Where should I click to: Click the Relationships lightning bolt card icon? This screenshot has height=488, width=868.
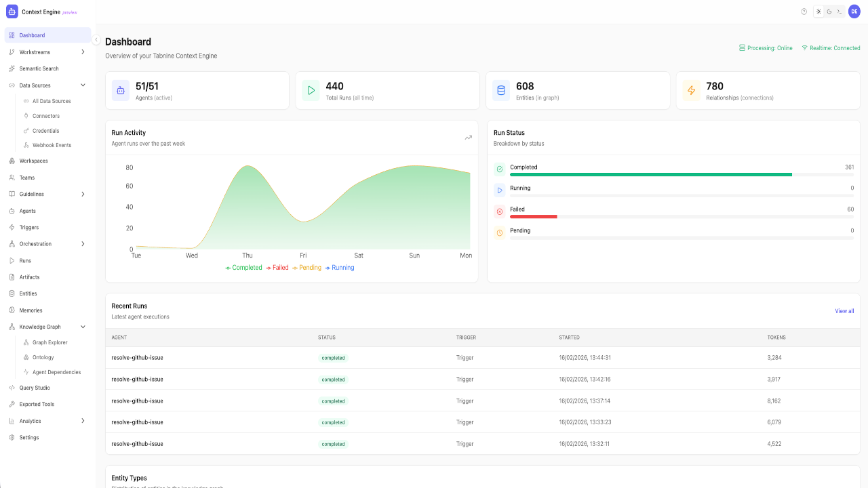691,91
